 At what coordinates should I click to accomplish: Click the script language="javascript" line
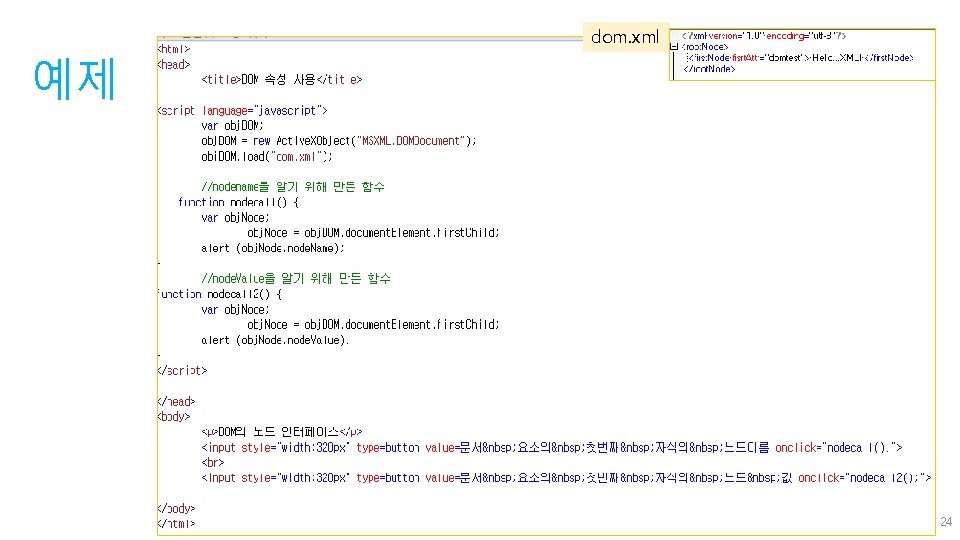242,110
